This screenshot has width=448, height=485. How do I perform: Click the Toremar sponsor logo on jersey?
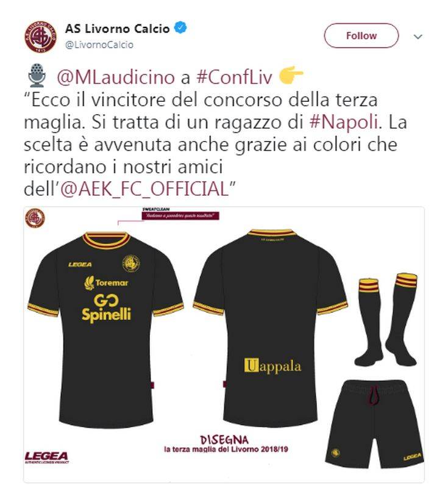pyautogui.click(x=106, y=282)
